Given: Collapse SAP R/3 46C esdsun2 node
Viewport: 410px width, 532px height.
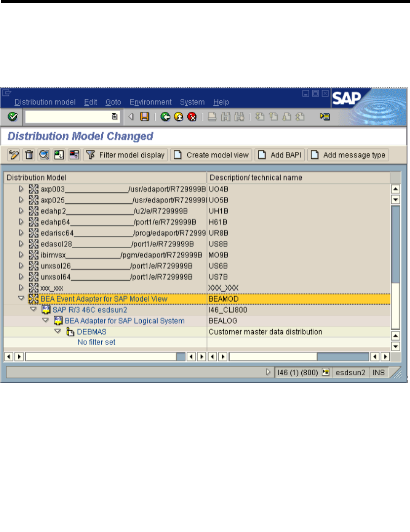Looking at the screenshot, I should [x=34, y=309].
